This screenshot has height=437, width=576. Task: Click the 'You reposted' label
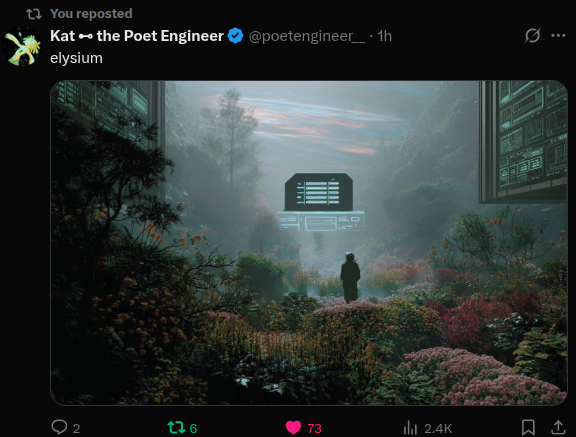coord(91,14)
